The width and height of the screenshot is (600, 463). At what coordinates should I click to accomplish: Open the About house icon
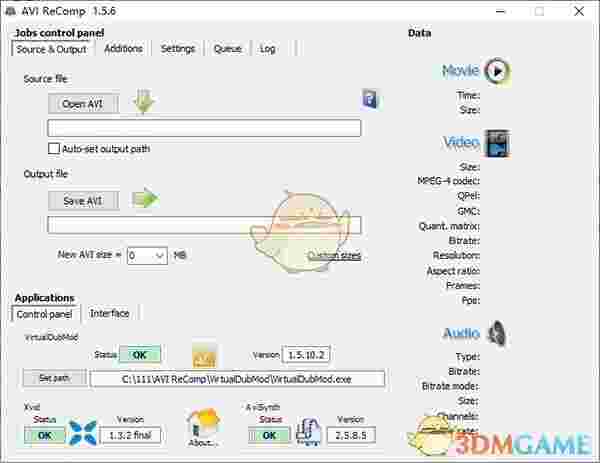(203, 428)
